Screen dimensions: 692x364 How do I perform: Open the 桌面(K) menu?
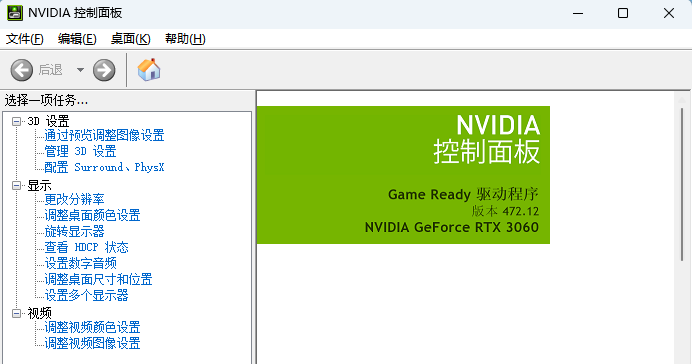131,39
